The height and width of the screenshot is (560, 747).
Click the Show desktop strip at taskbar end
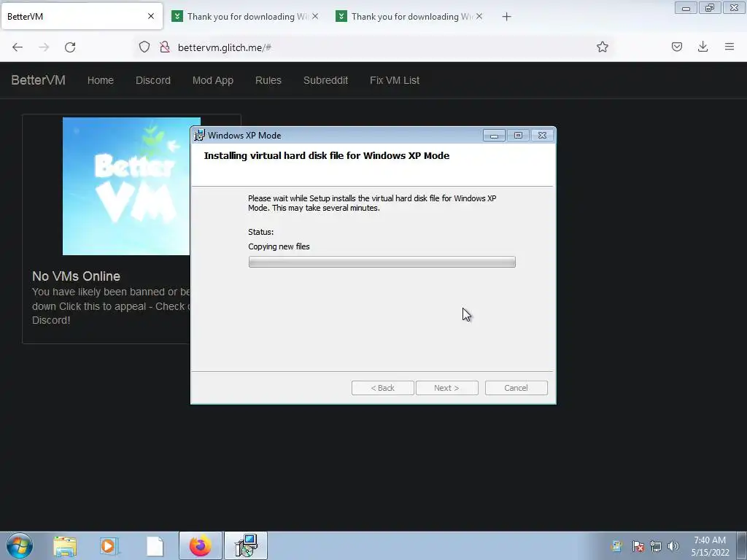[742, 545]
